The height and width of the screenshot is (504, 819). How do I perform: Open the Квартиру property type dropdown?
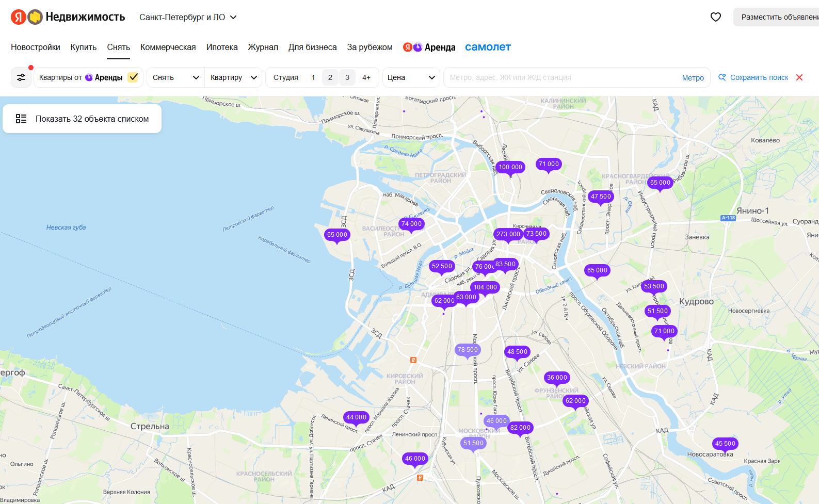click(x=233, y=77)
